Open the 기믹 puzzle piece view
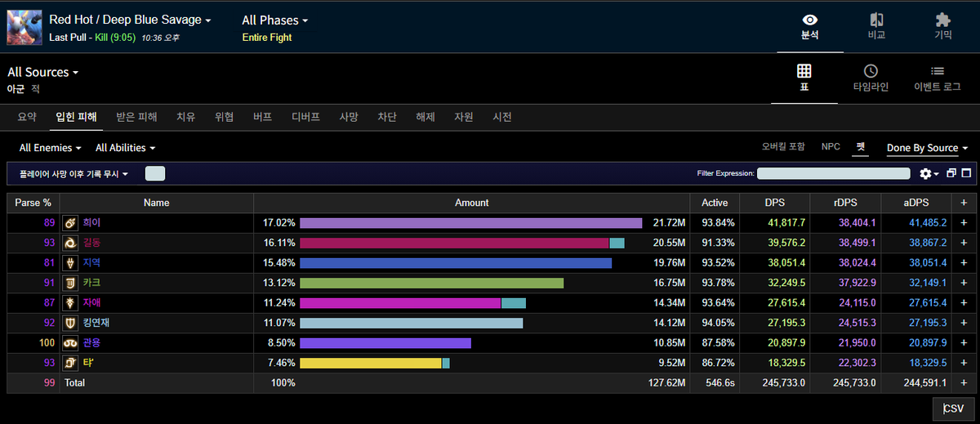The image size is (980, 424). [943, 27]
